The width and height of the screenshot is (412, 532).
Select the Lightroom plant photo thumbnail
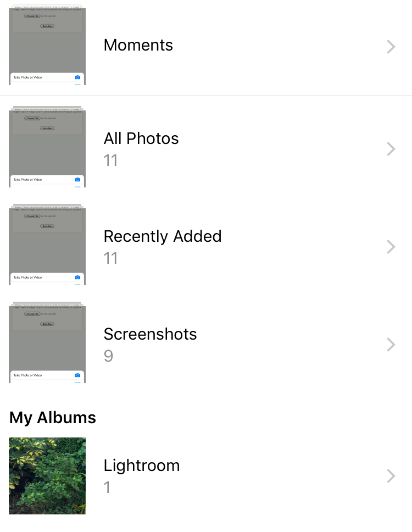click(47, 476)
